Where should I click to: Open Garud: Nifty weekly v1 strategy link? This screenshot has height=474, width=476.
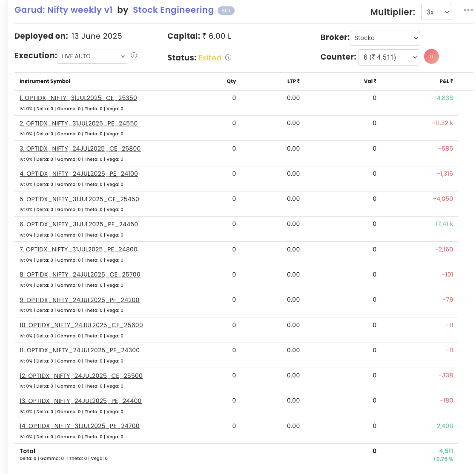coord(63,10)
